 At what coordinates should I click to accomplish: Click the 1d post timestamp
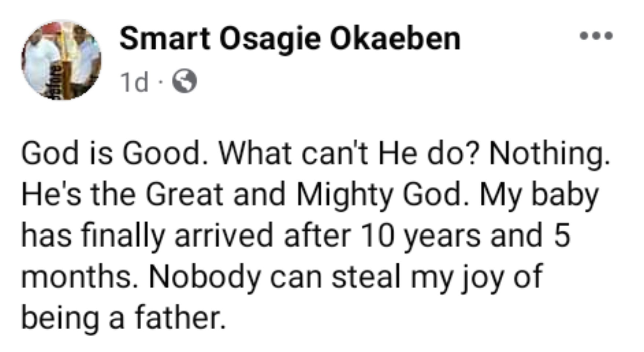tap(134, 82)
